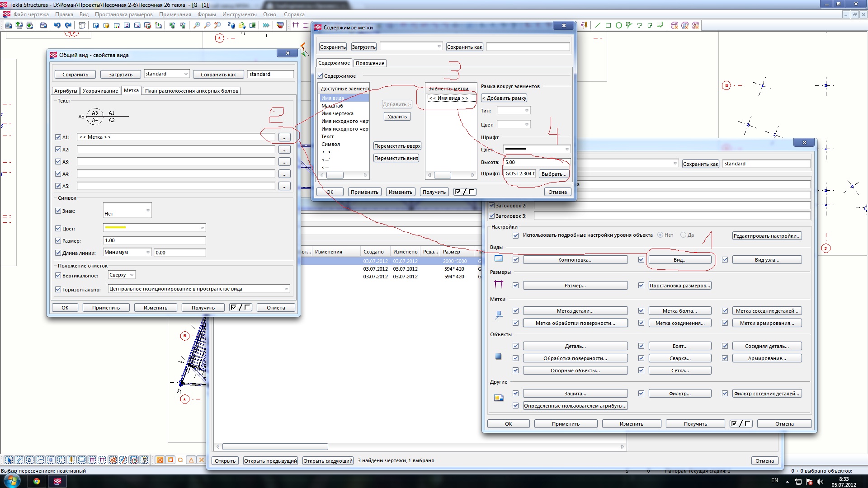Open the frame Тип dropdown
This screenshot has height=488, width=868.
point(513,111)
